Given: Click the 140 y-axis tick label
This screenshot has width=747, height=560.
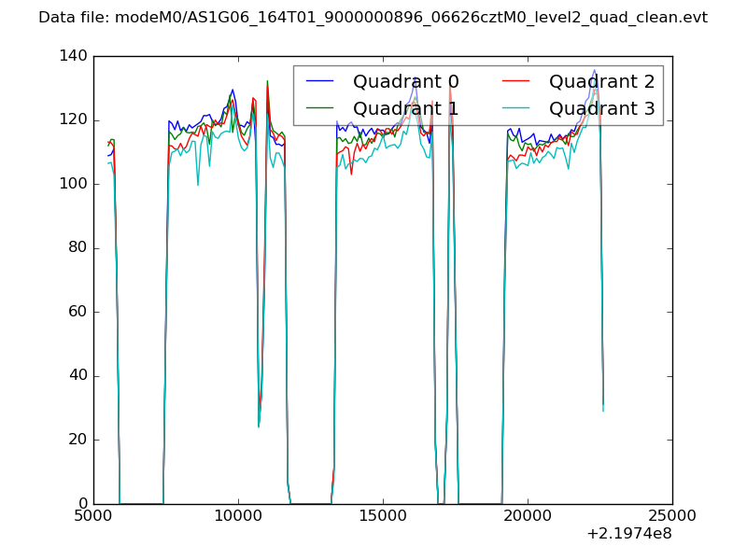Looking at the screenshot, I should (75, 56).
